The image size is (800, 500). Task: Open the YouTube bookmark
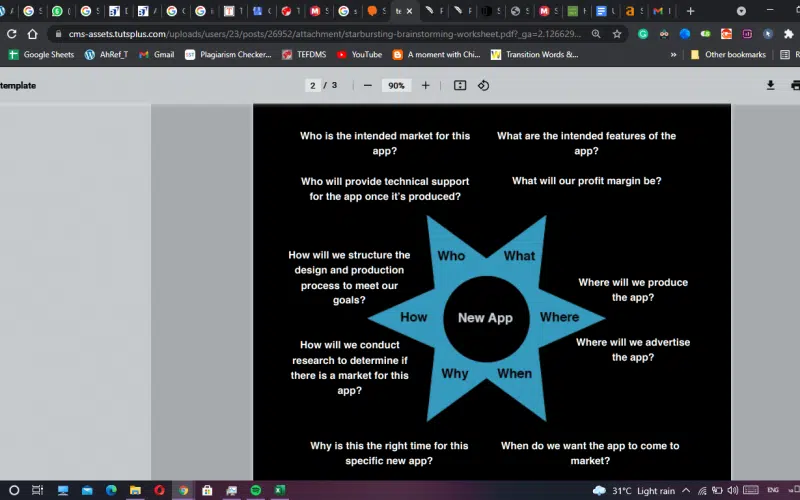pyautogui.click(x=359, y=55)
